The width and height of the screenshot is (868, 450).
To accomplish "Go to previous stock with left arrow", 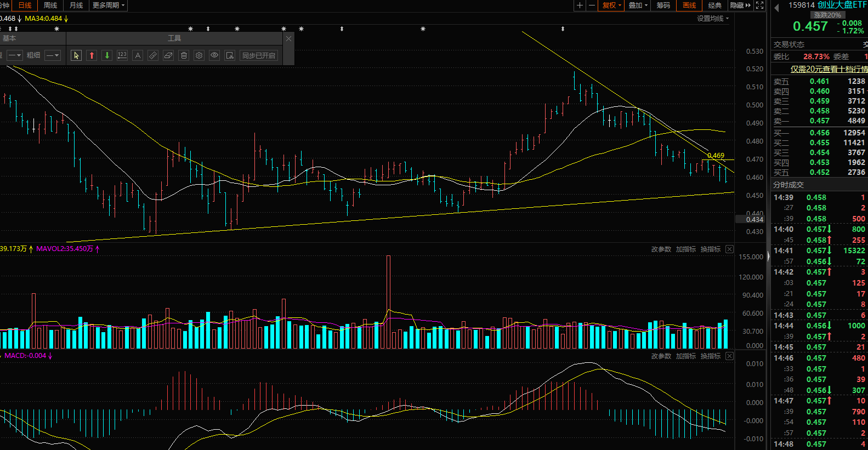I will coord(776,8).
